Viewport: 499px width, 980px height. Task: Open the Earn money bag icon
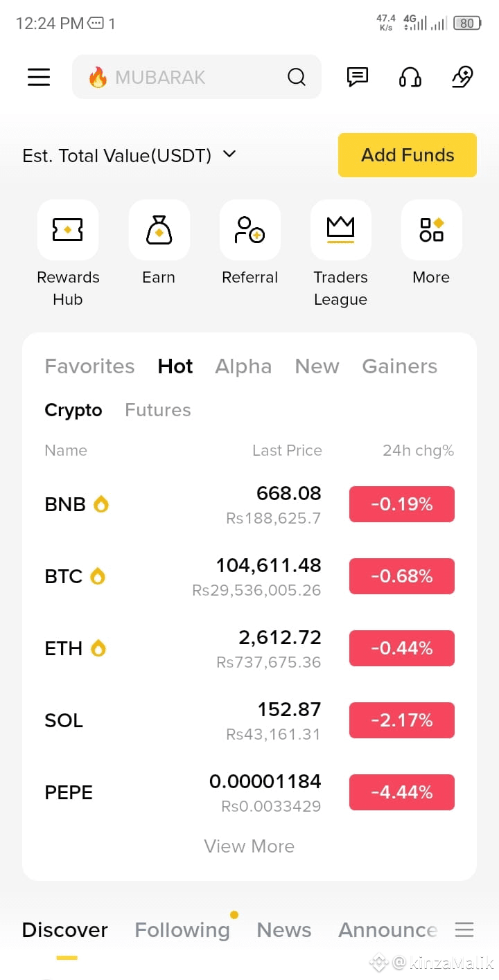pos(159,230)
